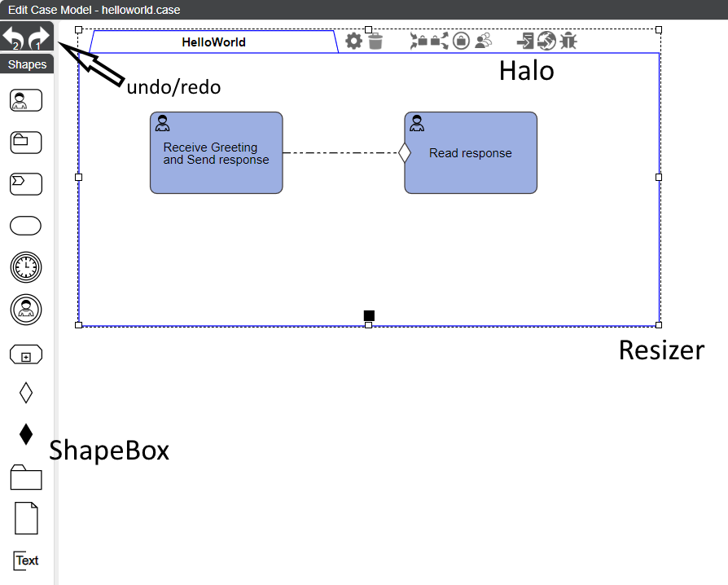The image size is (728, 585).
Task: Select the Case File Item document shape
Action: (x=26, y=518)
